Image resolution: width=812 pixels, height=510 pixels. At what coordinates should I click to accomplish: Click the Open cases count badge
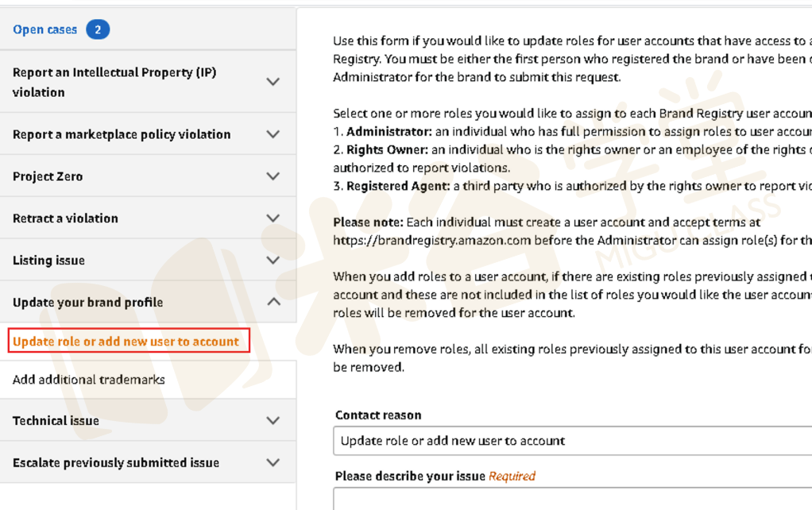(x=98, y=30)
